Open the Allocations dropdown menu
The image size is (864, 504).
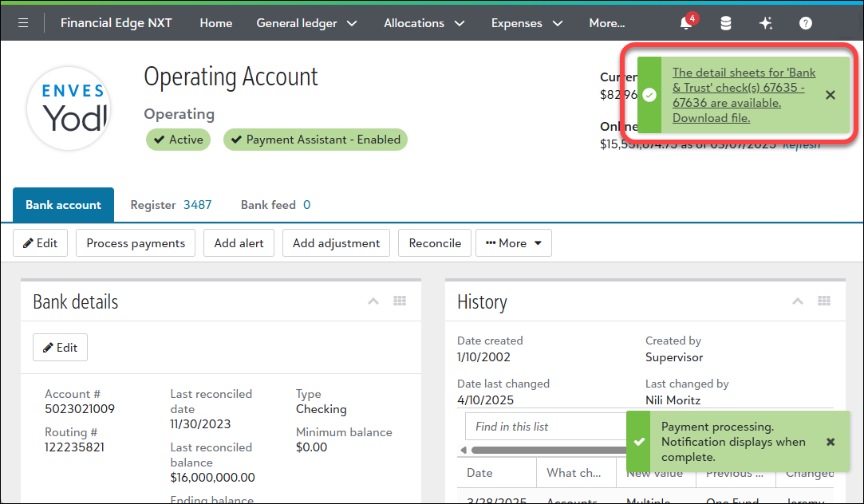pos(424,23)
